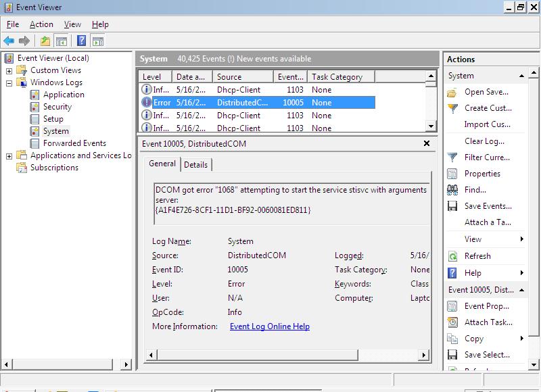Click the Help question mark icon in Actions
Viewport: 541px width, 392px height.
click(x=452, y=273)
